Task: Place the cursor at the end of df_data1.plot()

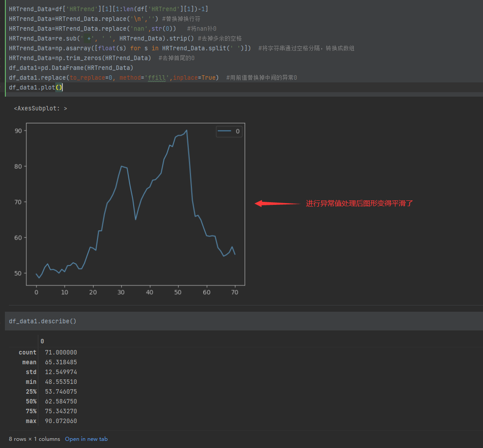Action: click(x=63, y=87)
